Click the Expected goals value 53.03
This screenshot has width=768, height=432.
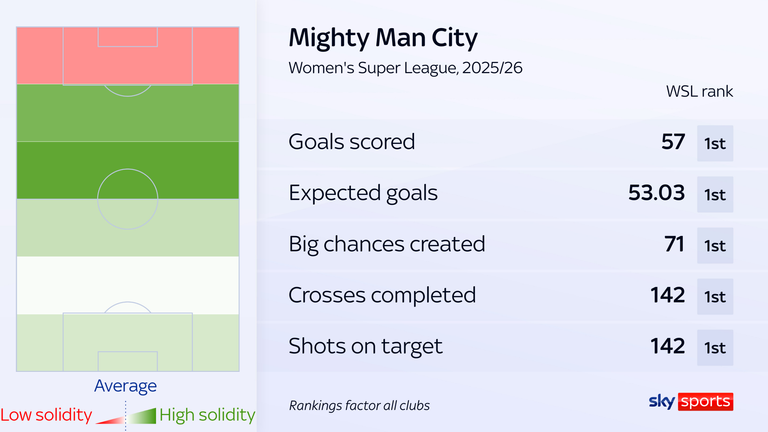[653, 194]
